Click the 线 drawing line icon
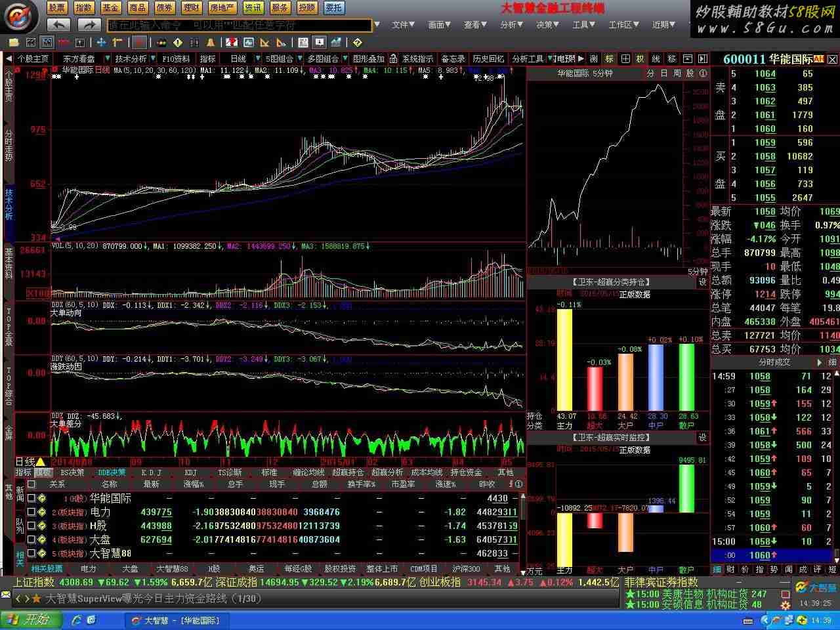 [656, 59]
